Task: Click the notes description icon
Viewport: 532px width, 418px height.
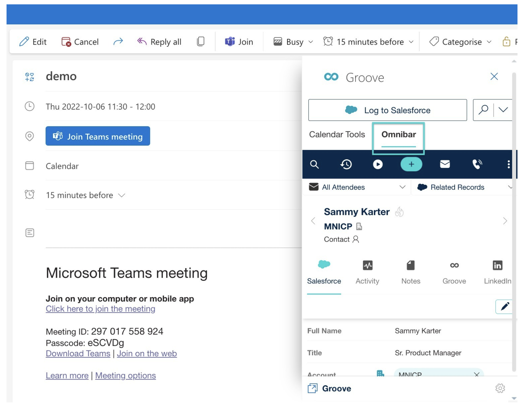Action: [x=30, y=233]
